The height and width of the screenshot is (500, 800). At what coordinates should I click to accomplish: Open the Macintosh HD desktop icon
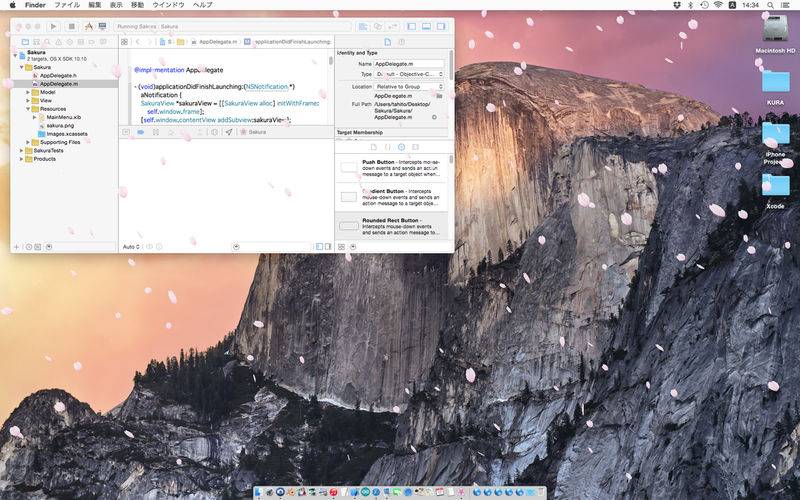(775, 33)
